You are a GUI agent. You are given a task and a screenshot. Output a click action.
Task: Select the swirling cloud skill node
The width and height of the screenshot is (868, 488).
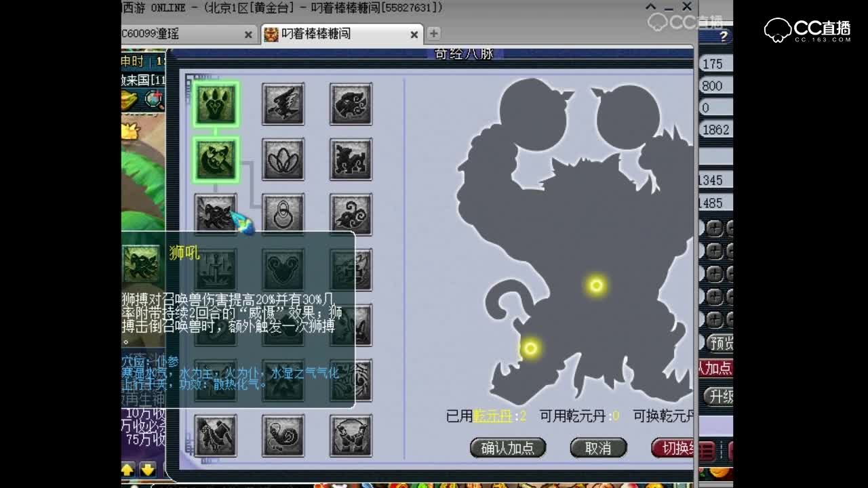point(351,214)
